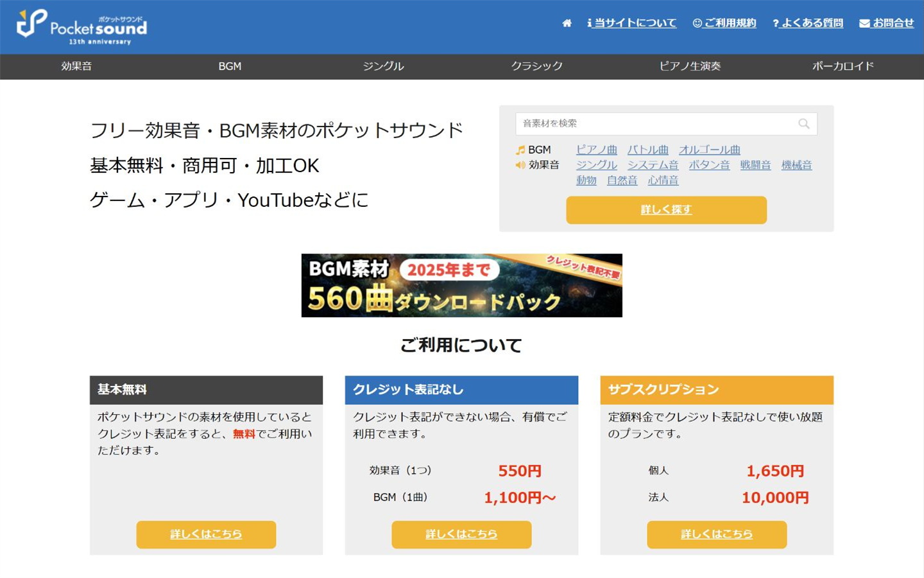Image resolution: width=924 pixels, height=578 pixels.
Task: Click the 550円 sound effect price
Action: tap(520, 471)
